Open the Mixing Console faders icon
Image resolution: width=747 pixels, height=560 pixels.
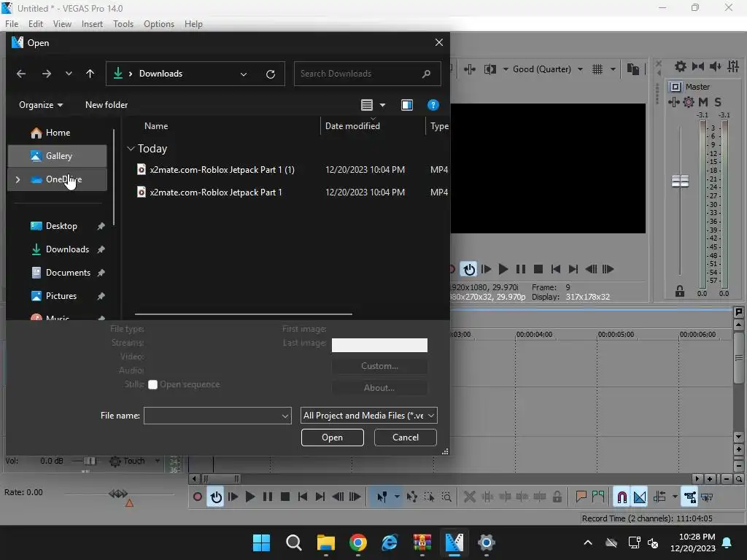pyautogui.click(x=733, y=66)
